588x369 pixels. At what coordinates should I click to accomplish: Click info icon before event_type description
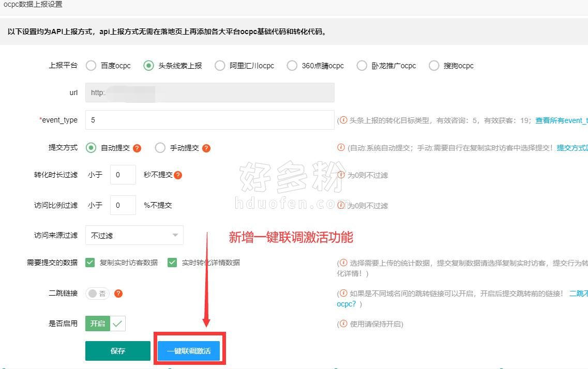pyautogui.click(x=342, y=120)
